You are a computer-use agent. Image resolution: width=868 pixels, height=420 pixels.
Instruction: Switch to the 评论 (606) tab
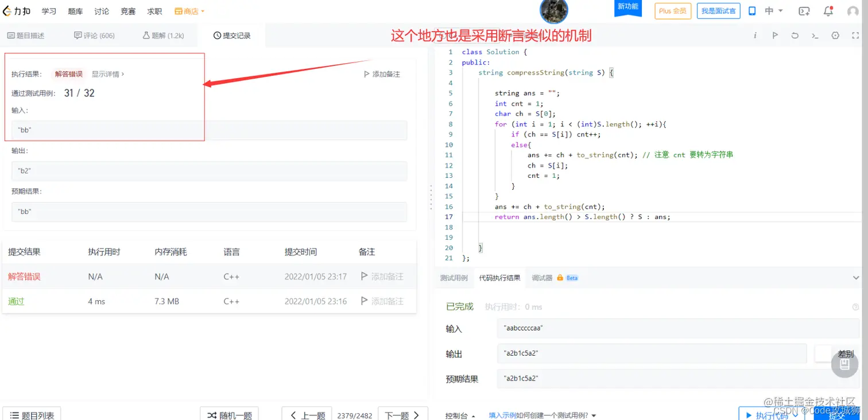(95, 35)
